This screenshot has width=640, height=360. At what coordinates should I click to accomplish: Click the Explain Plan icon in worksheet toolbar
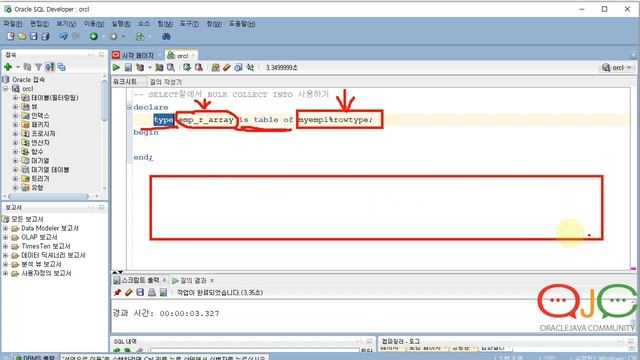[x=140, y=67]
